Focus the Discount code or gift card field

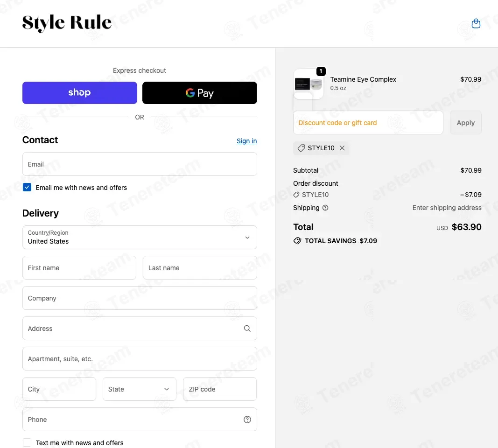pos(368,123)
